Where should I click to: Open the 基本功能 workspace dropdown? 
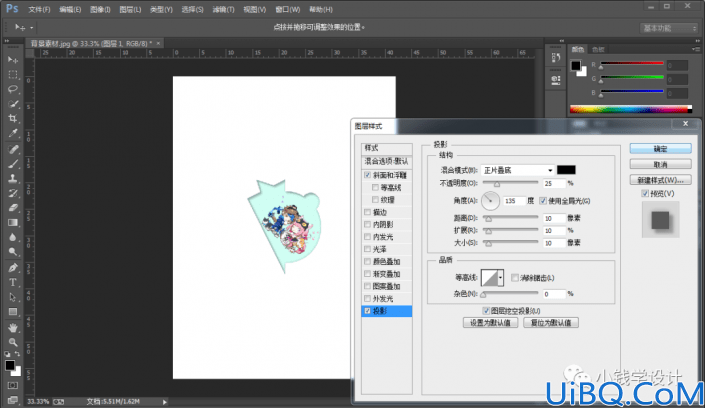coord(669,28)
